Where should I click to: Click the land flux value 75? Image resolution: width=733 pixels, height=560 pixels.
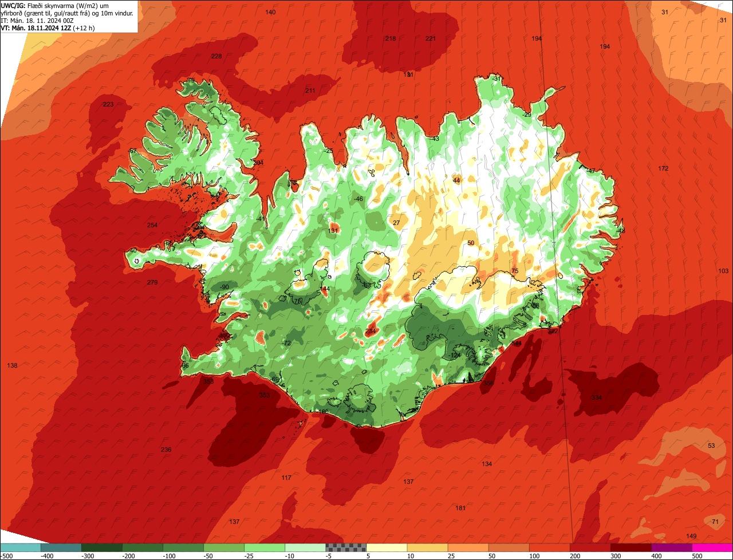[x=514, y=271]
